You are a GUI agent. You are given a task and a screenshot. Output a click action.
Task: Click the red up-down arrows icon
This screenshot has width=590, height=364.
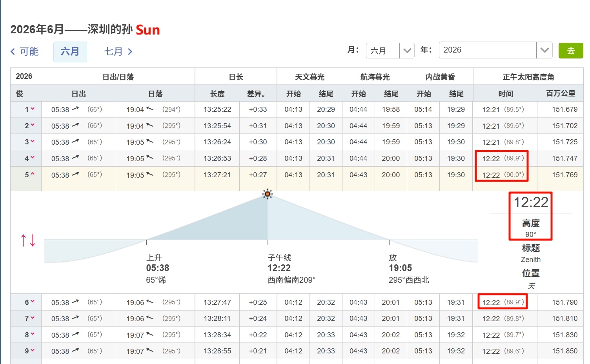pos(28,240)
